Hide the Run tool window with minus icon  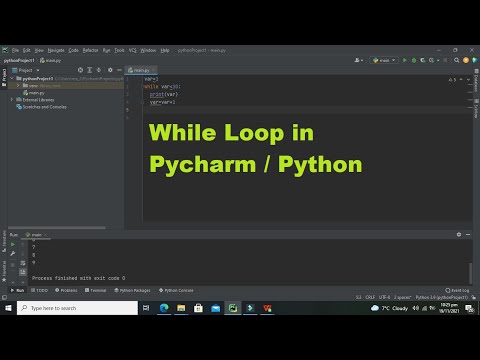468,235
